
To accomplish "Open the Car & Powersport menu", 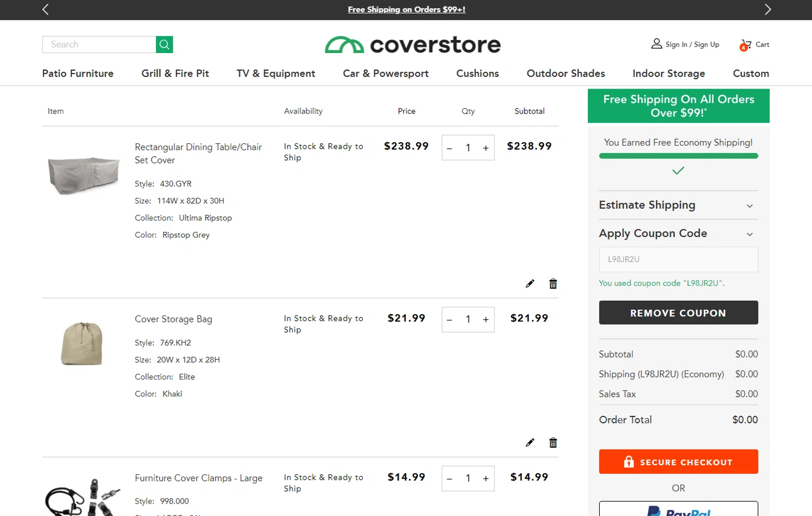I will [x=386, y=74].
